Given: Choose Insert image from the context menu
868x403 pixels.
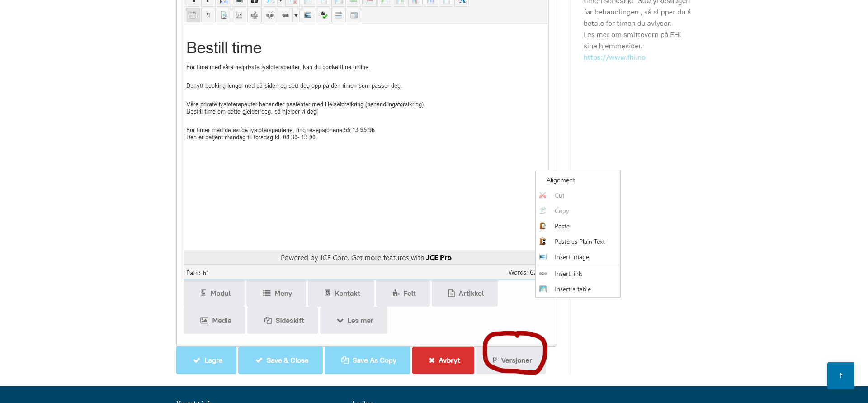Looking at the screenshot, I should pyautogui.click(x=578, y=257).
